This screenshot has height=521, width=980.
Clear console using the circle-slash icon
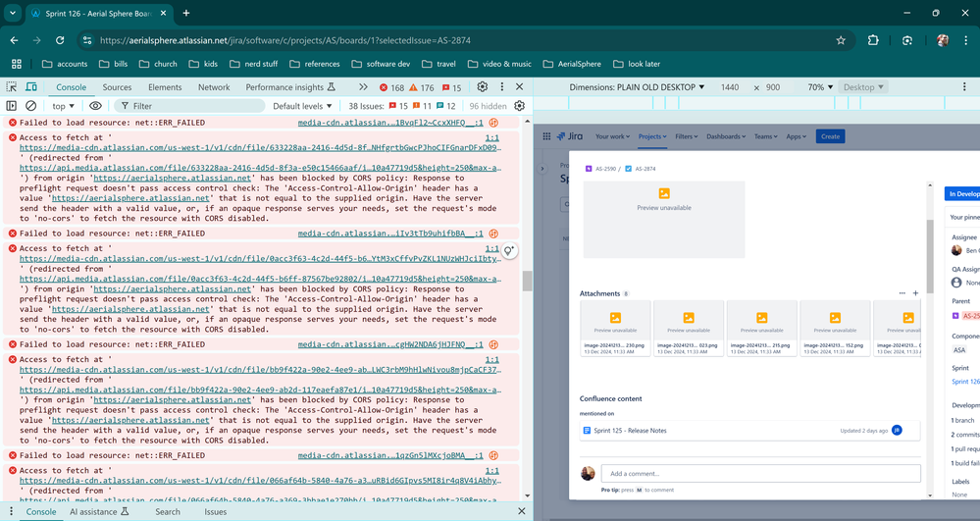[x=30, y=106]
